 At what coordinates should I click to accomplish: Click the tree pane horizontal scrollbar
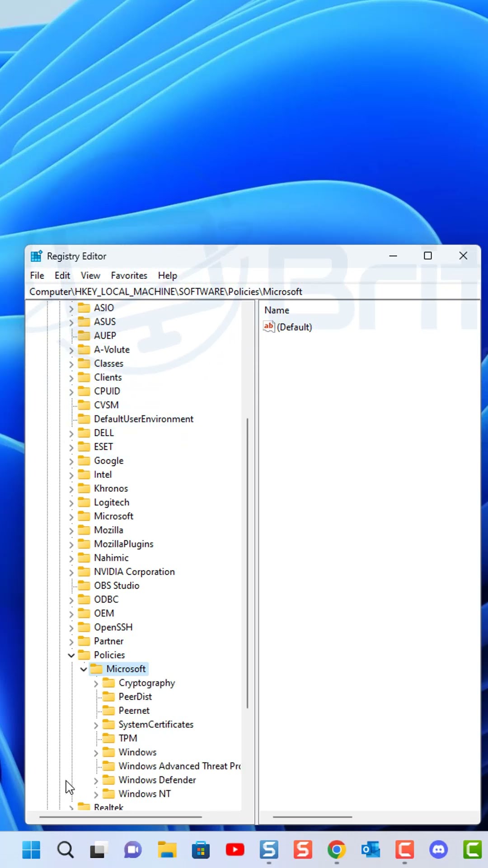coord(120,817)
